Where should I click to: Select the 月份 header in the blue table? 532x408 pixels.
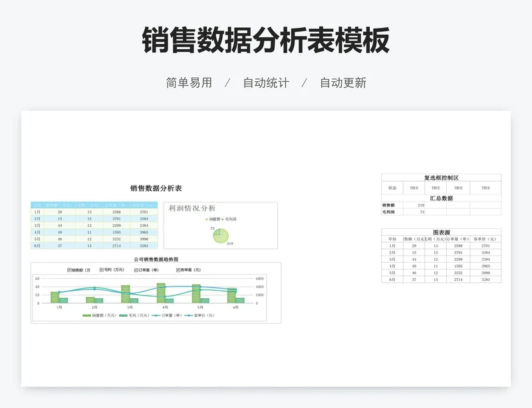click(37, 205)
